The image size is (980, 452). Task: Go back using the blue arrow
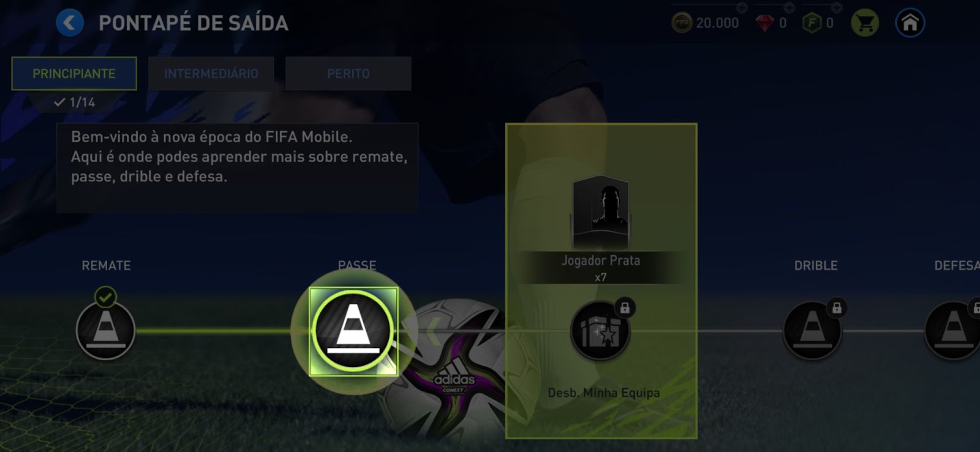[70, 23]
